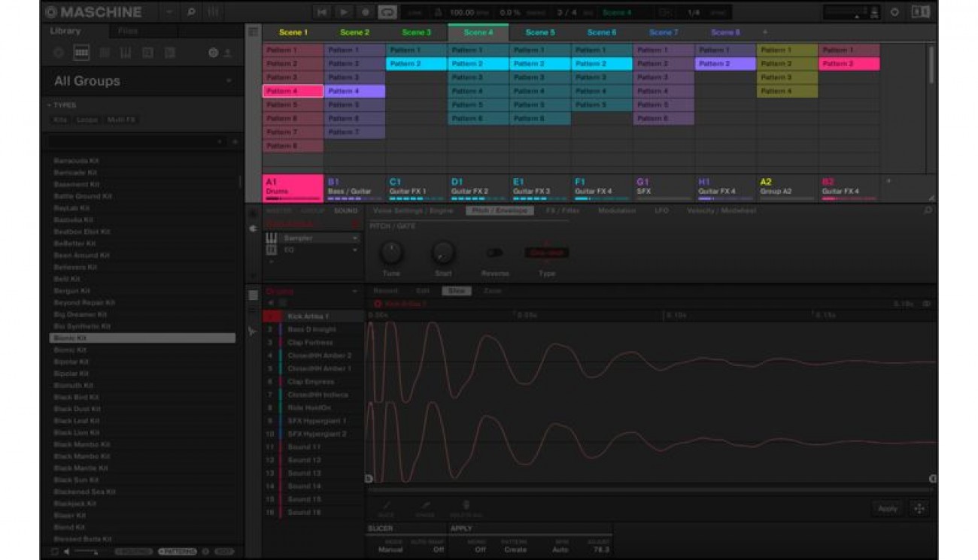This screenshot has width=978, height=560.
Task: Select the Loops type tag
Action: coord(87,120)
